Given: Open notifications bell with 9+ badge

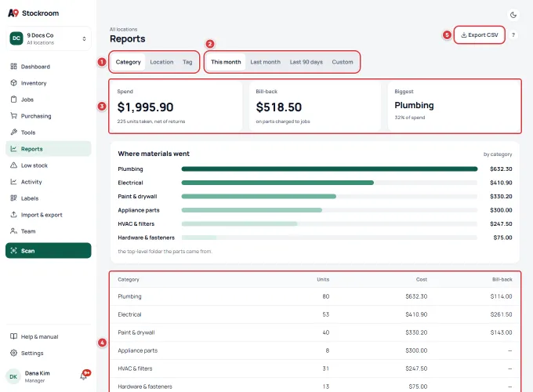Looking at the screenshot, I should click(x=85, y=376).
